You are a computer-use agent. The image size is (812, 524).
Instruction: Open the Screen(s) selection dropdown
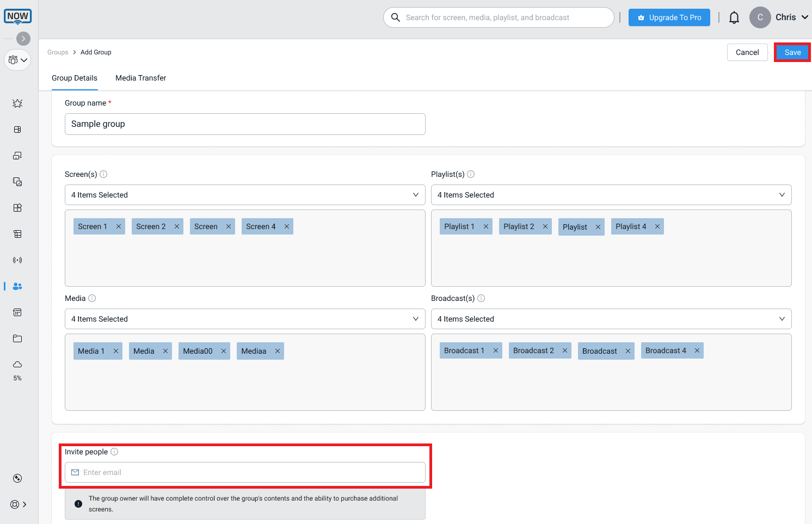pos(245,195)
